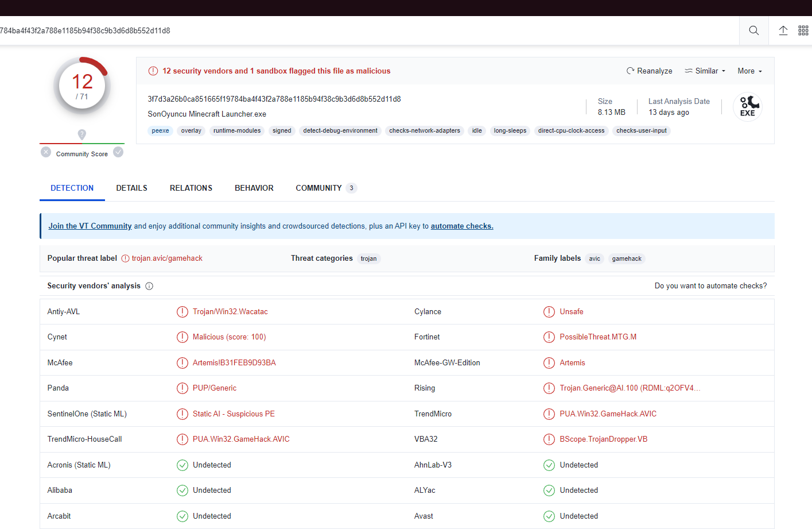Image resolution: width=812 pixels, height=529 pixels.
Task: Click the Avast undetected check icon
Action: click(549, 516)
